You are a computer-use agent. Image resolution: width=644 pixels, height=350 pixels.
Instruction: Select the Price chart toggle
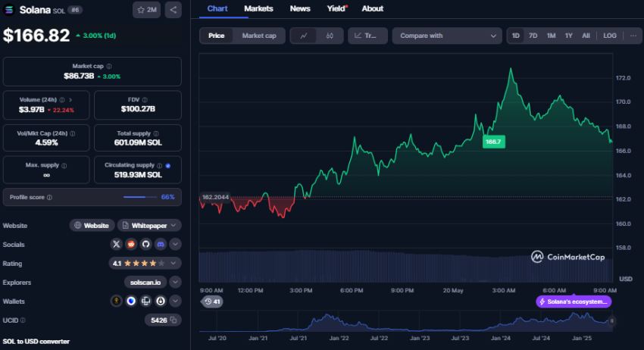pyautogui.click(x=216, y=36)
